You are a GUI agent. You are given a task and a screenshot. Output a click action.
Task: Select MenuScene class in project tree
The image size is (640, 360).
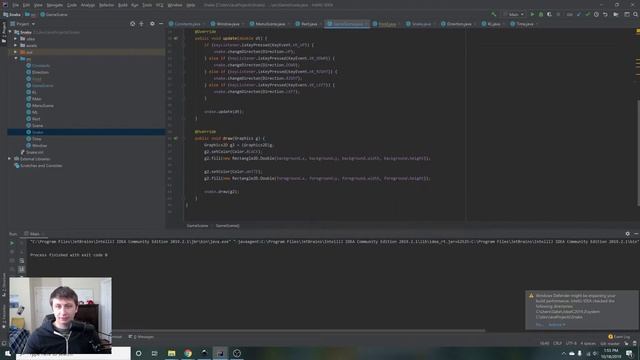click(x=42, y=106)
